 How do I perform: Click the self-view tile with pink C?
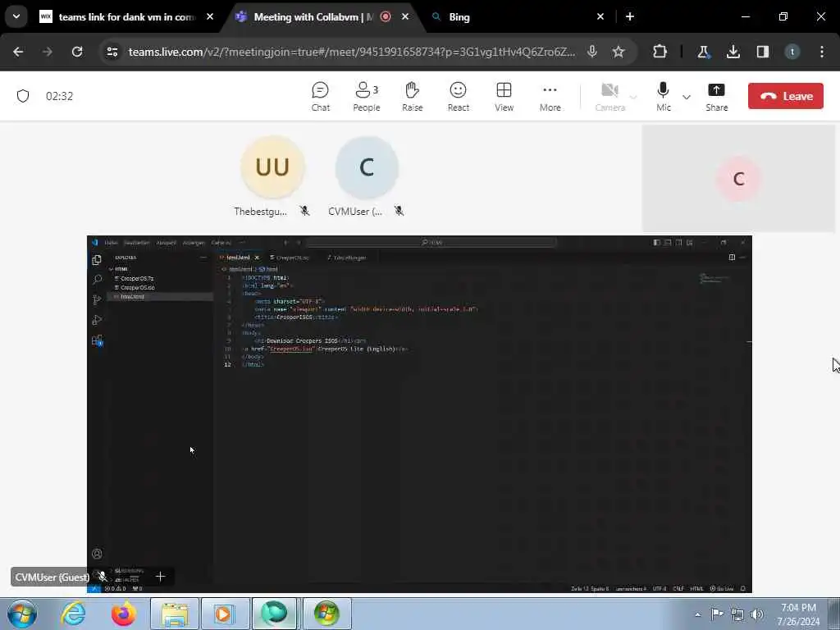(738, 178)
